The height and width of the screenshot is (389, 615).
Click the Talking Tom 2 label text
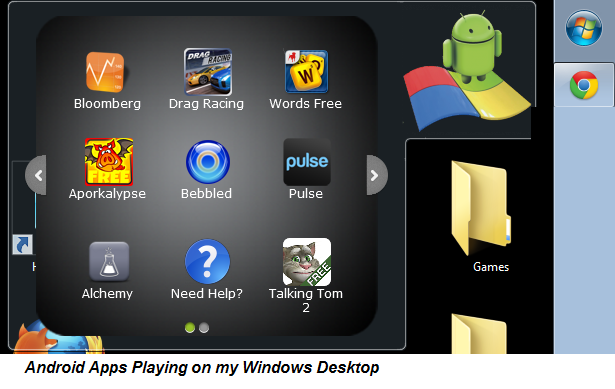306,300
